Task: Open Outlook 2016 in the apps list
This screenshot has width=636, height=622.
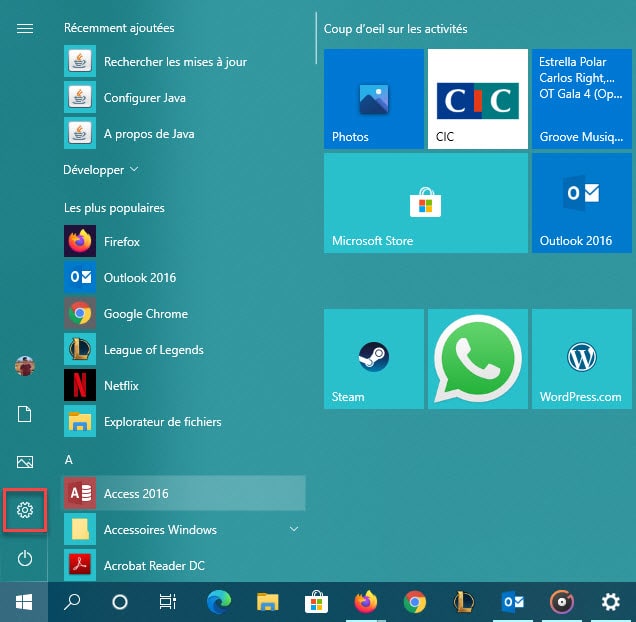Action: point(185,278)
